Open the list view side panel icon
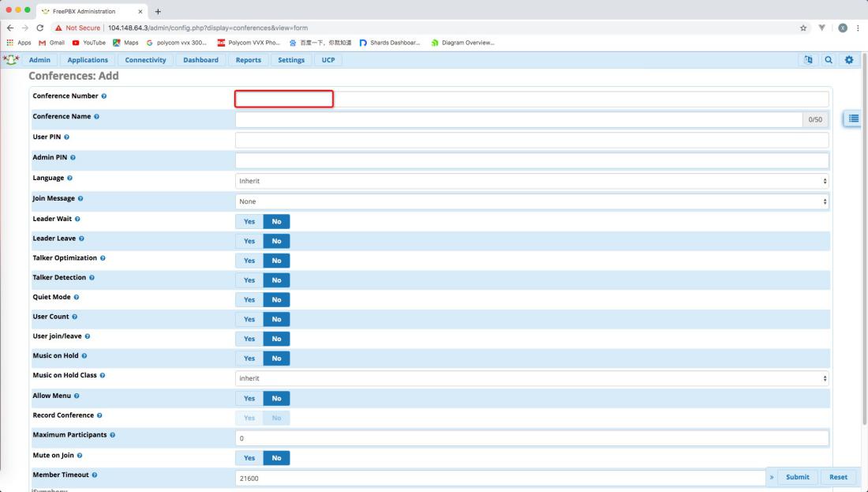Viewport: 868px width, 492px height. 853,118
